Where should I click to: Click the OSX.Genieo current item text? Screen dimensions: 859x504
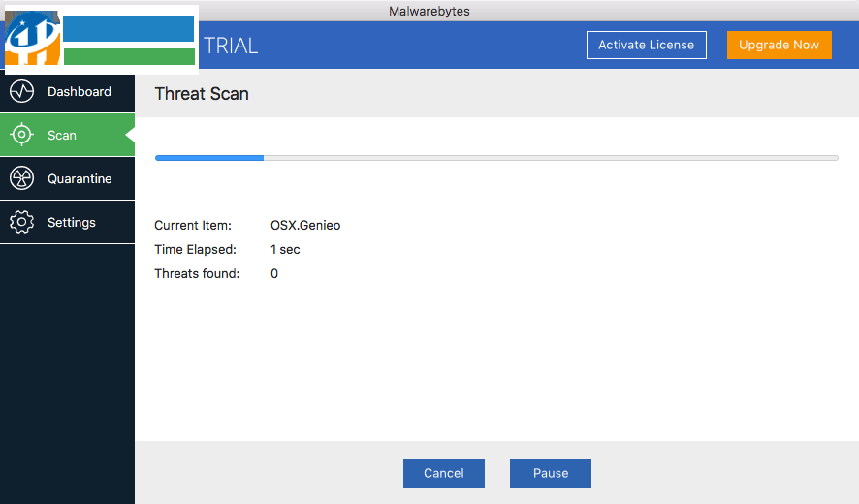(x=305, y=225)
